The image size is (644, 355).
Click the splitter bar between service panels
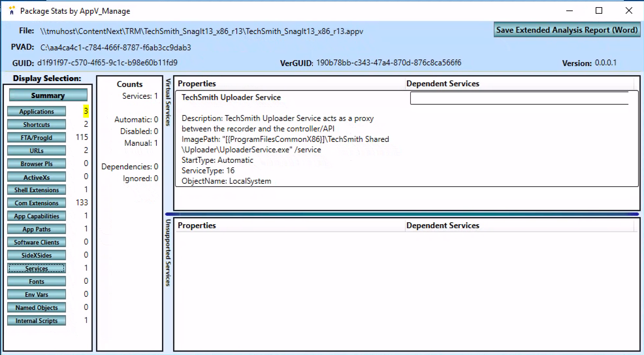[x=402, y=214]
